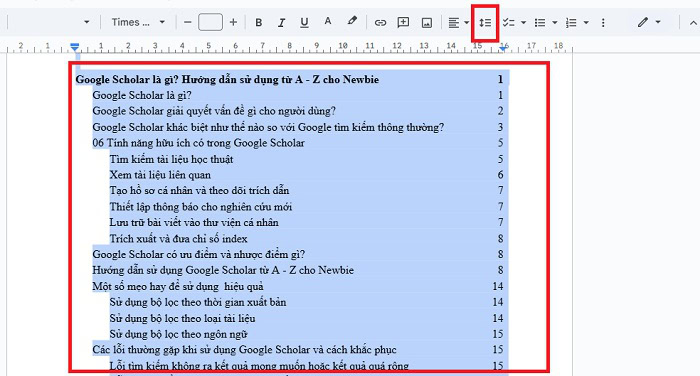Viewport: 700px width, 376px height.
Task: Expand checklist options dropdown arrow
Action: pos(523,22)
